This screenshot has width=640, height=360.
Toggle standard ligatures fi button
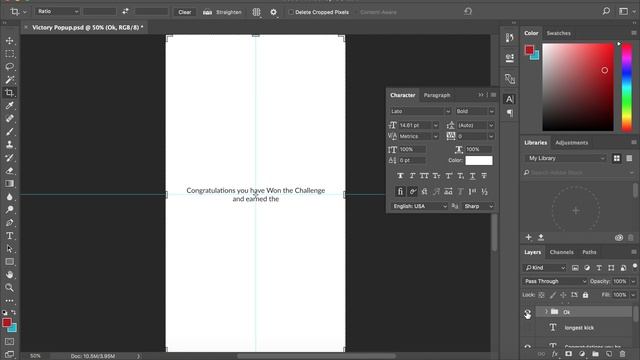400,191
